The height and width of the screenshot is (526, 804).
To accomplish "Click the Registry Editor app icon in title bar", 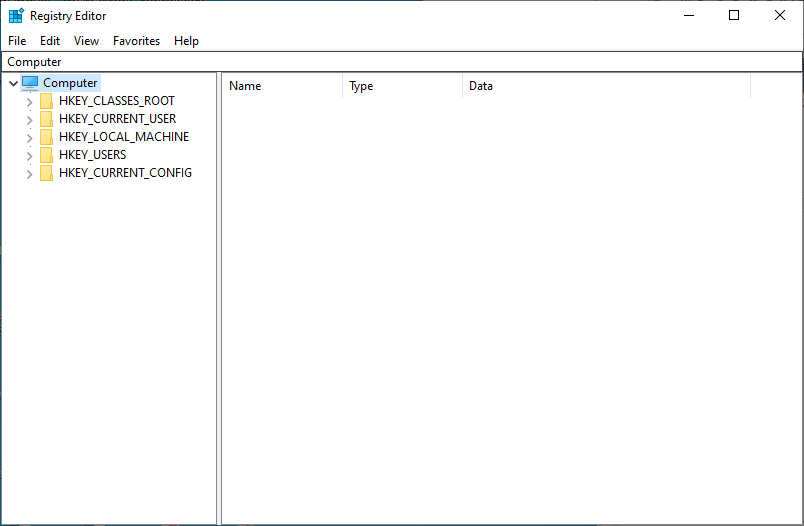I will (16, 16).
